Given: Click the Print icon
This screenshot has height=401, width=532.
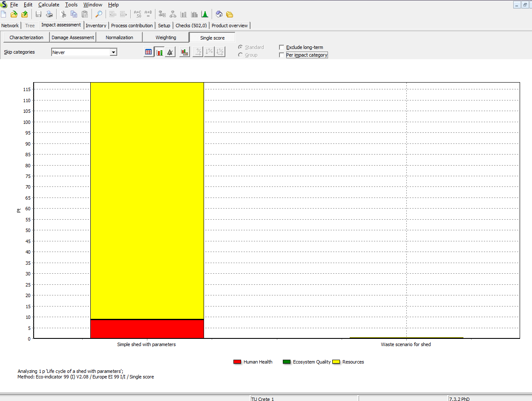Looking at the screenshot, I should pos(49,14).
